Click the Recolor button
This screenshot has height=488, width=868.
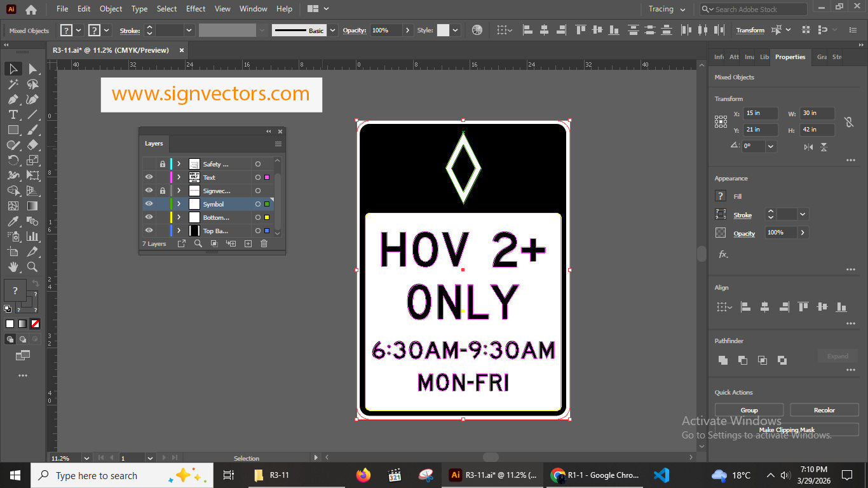pos(824,409)
